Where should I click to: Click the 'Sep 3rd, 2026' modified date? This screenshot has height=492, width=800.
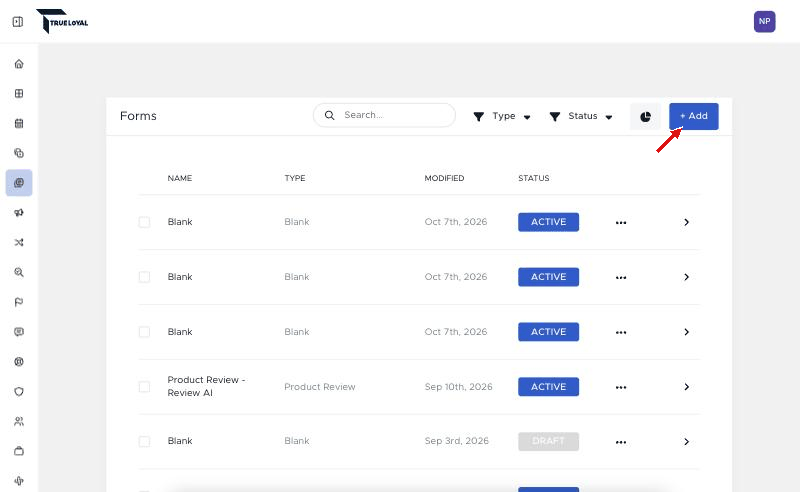457,441
